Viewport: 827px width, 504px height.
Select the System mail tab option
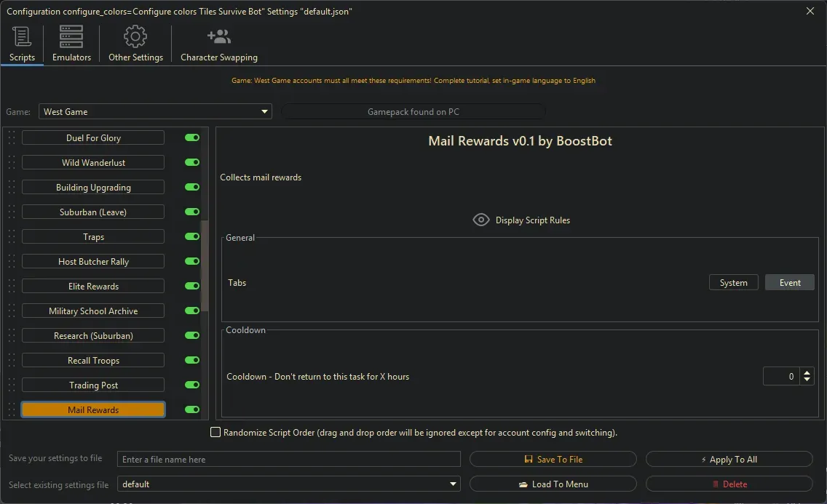point(733,283)
